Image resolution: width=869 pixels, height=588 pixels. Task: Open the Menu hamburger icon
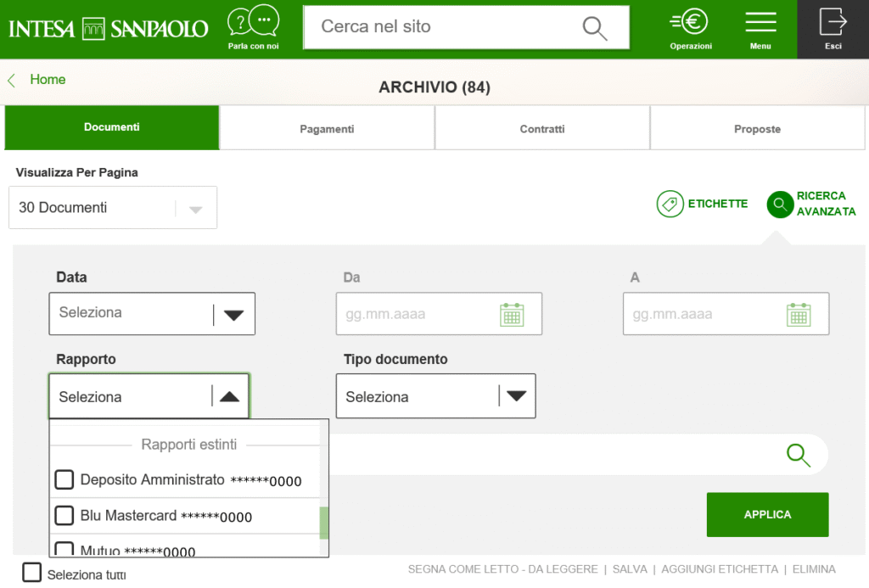(x=760, y=24)
